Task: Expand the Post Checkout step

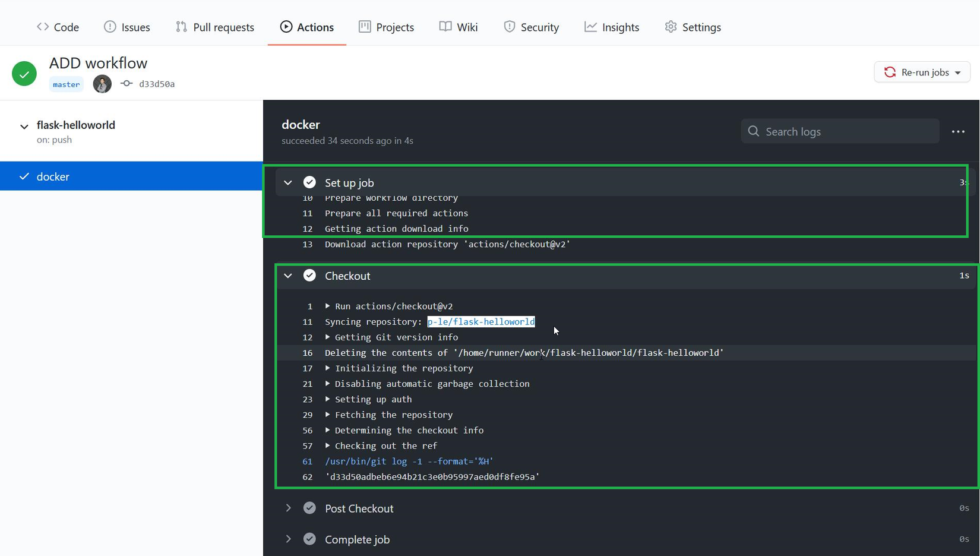Action: point(288,508)
